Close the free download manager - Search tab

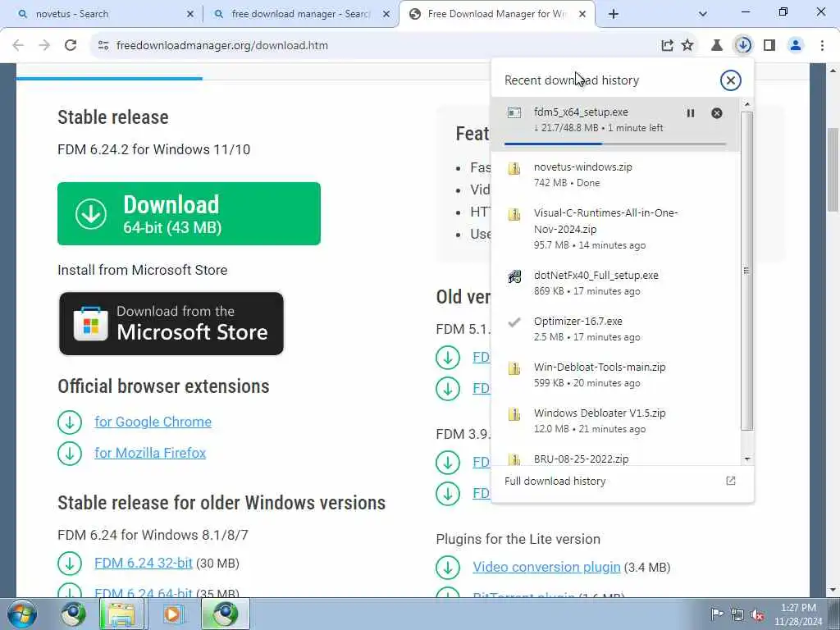coord(386,14)
